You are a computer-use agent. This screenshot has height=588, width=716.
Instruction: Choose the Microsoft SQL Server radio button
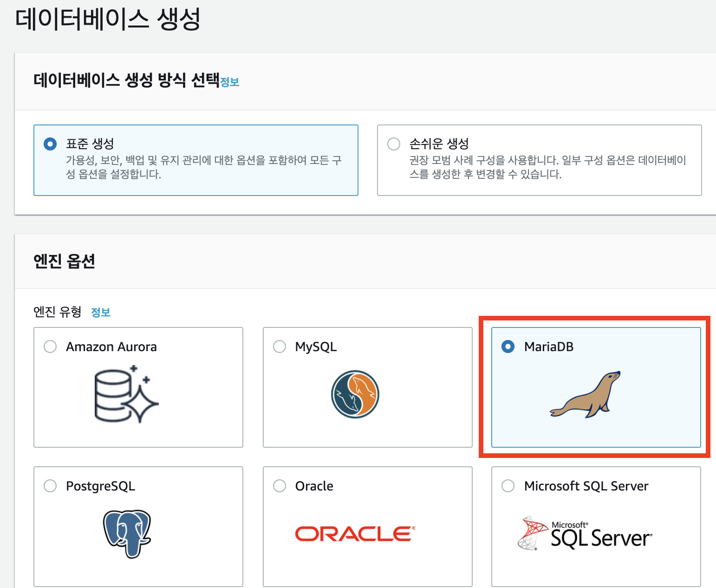coord(508,486)
